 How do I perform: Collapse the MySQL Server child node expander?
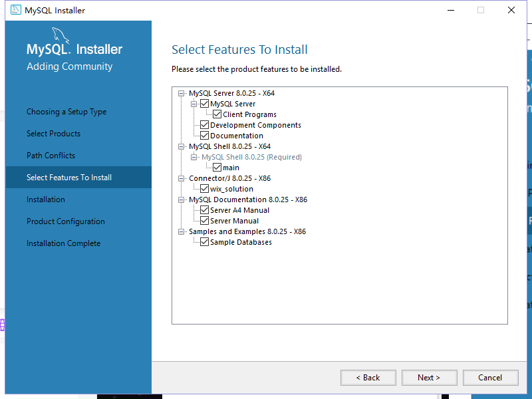[194, 104]
